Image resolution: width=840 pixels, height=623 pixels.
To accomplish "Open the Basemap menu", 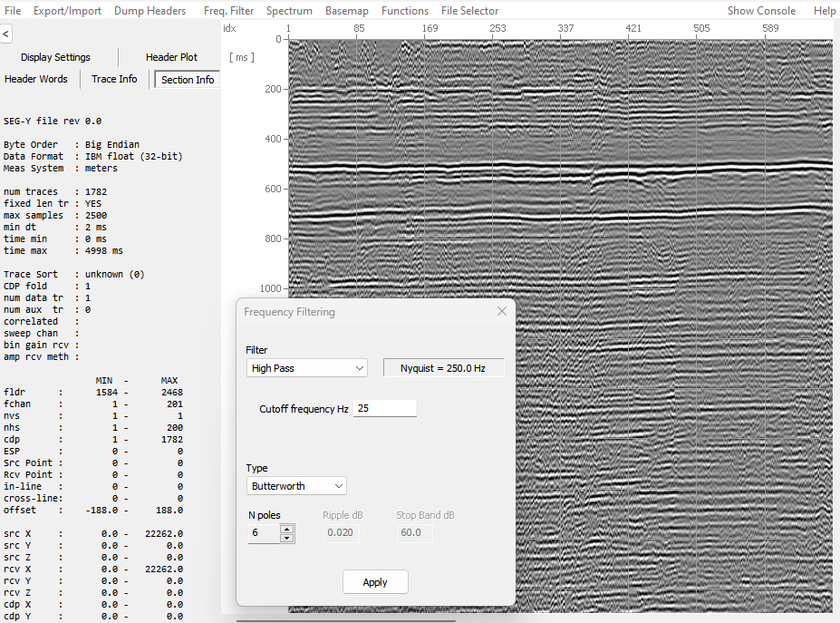I will [347, 11].
